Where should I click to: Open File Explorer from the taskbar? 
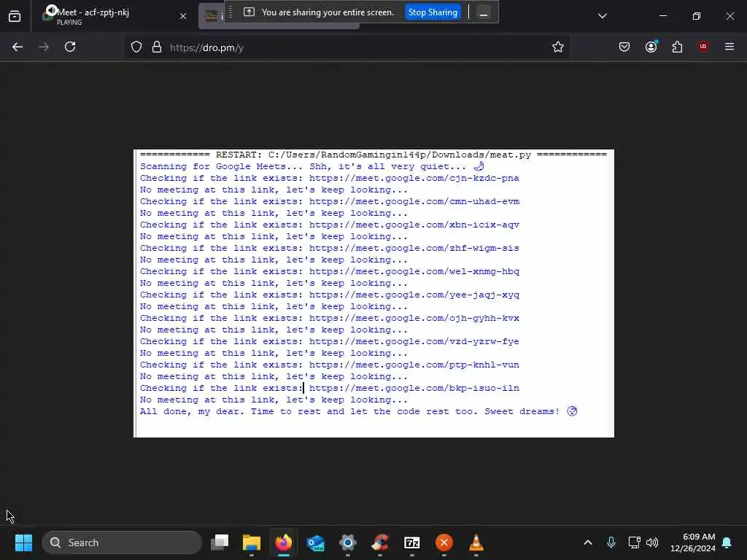252,542
